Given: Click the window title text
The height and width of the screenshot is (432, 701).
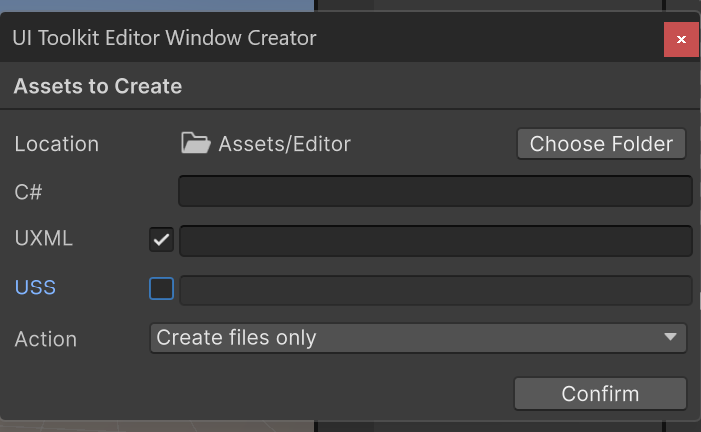Looking at the screenshot, I should [x=165, y=38].
